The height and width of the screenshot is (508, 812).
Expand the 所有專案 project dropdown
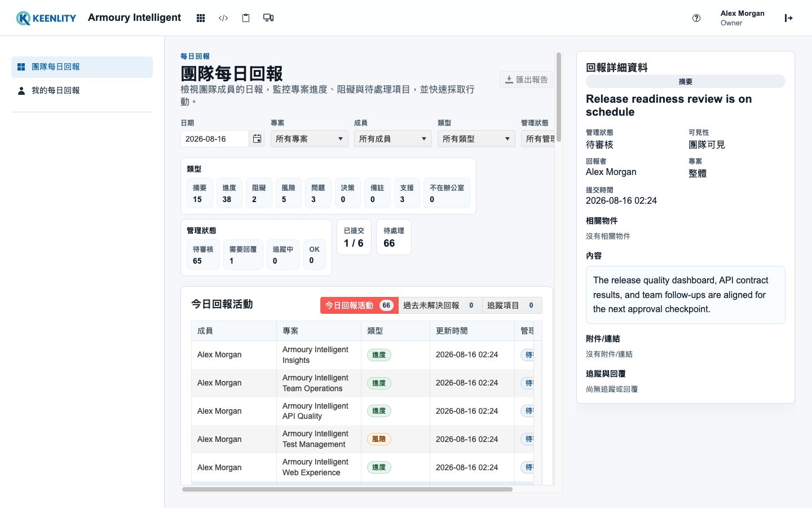point(310,139)
